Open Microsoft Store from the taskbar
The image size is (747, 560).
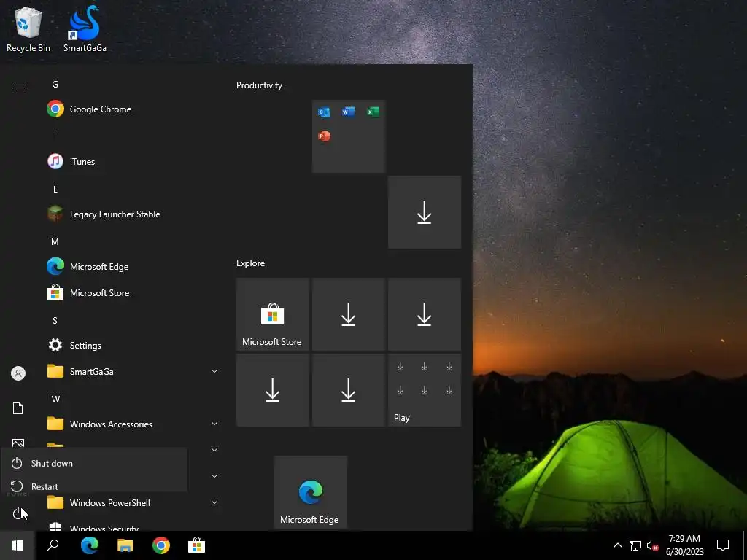click(196, 545)
